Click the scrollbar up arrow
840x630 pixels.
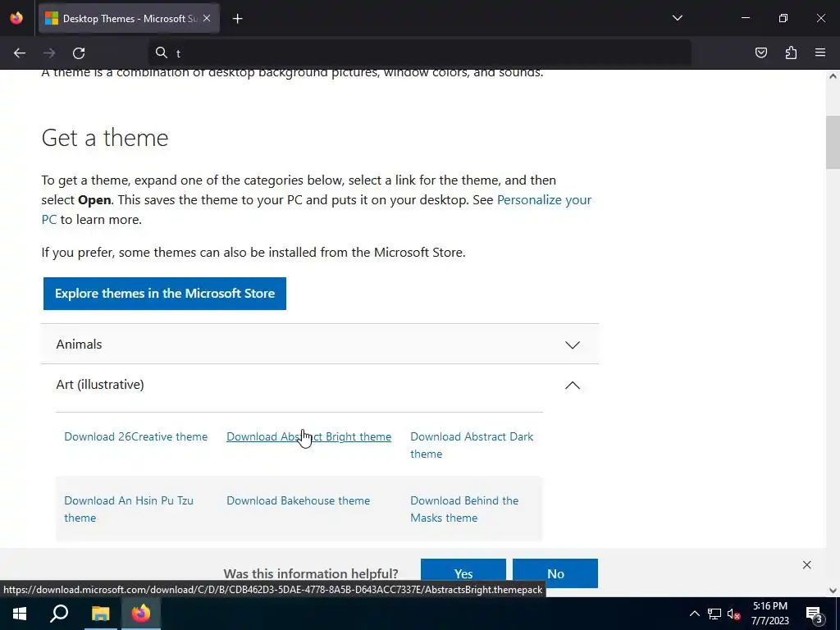[x=833, y=76]
